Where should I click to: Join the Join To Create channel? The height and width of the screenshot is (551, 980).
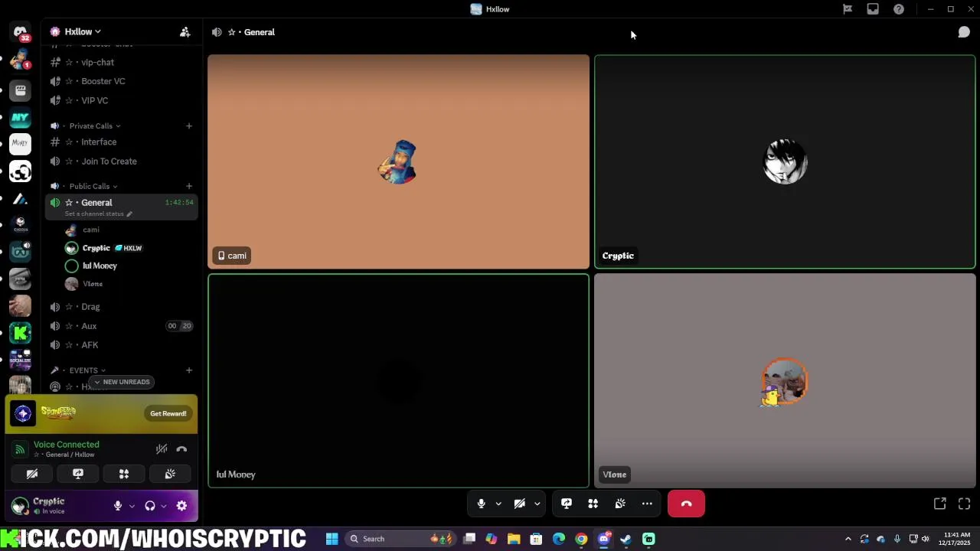click(121, 161)
